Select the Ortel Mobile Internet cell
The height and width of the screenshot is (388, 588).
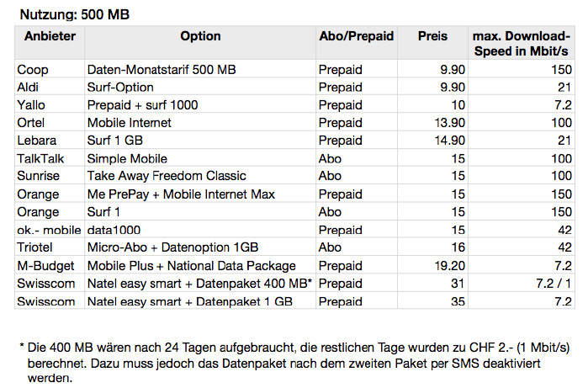click(200, 123)
